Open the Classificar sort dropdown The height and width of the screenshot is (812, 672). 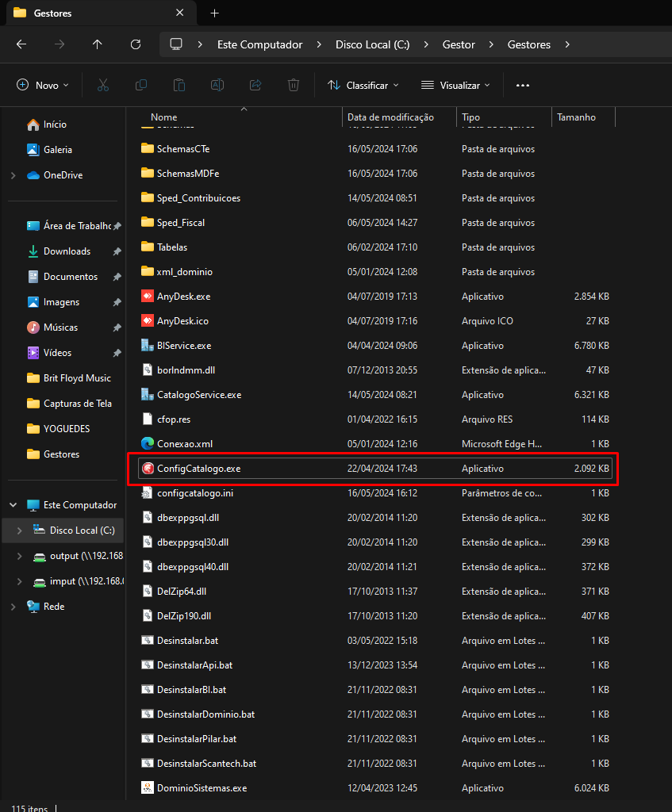(x=363, y=85)
